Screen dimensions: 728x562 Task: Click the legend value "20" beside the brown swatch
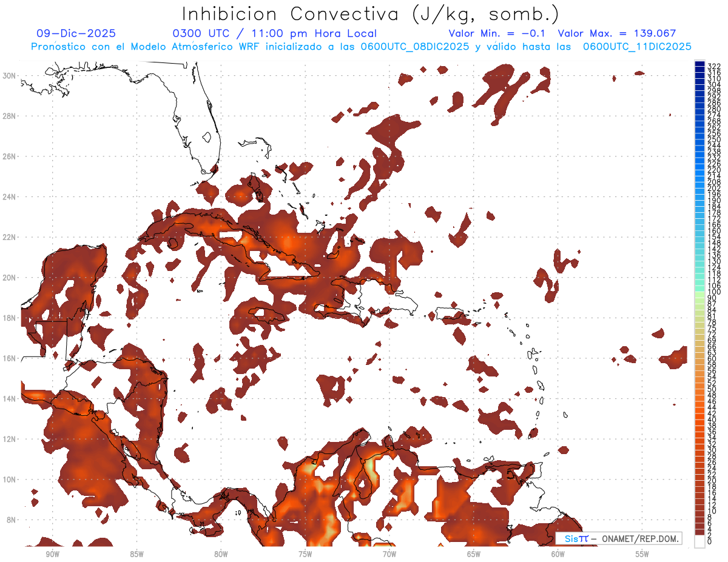tap(712, 481)
